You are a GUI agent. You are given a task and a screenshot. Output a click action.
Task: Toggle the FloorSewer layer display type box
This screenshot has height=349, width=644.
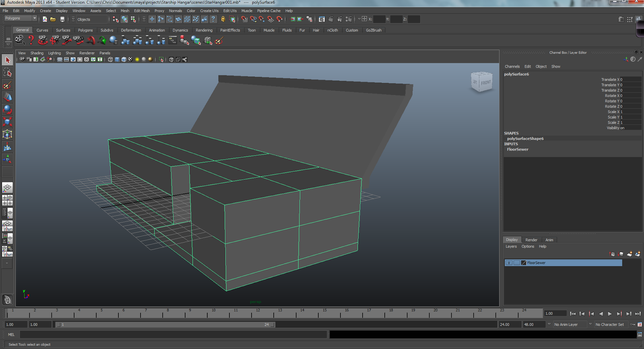pyautogui.click(x=516, y=263)
